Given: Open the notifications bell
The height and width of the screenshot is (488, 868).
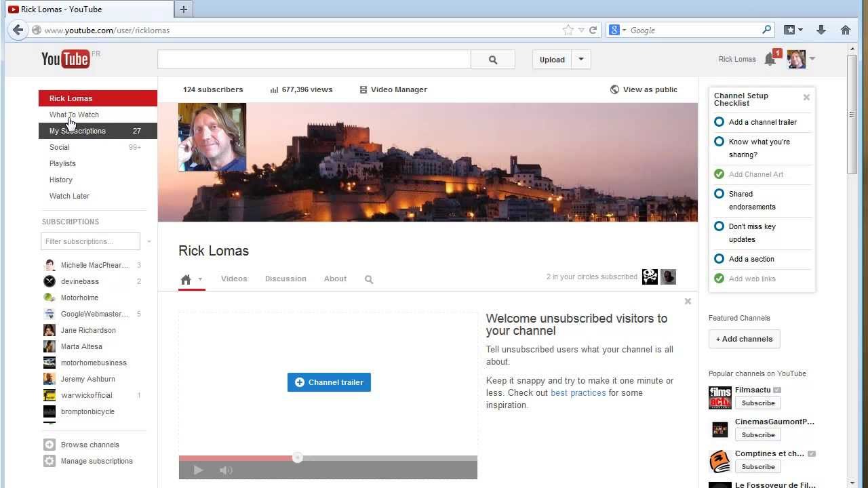Looking at the screenshot, I should (770, 59).
